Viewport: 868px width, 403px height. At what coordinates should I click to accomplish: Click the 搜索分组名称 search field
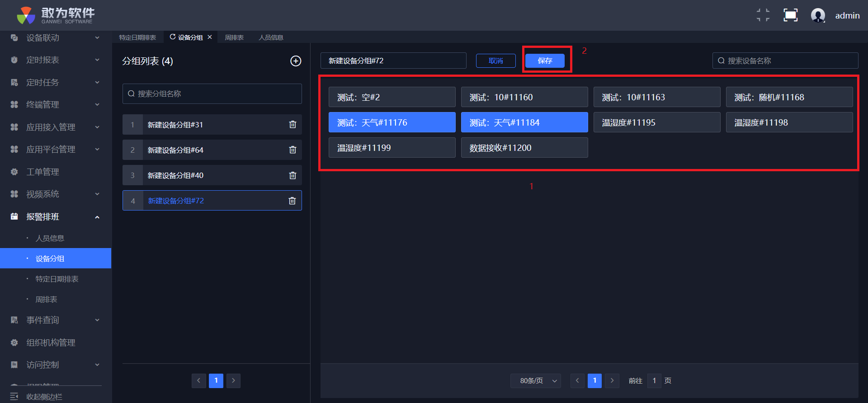point(212,94)
